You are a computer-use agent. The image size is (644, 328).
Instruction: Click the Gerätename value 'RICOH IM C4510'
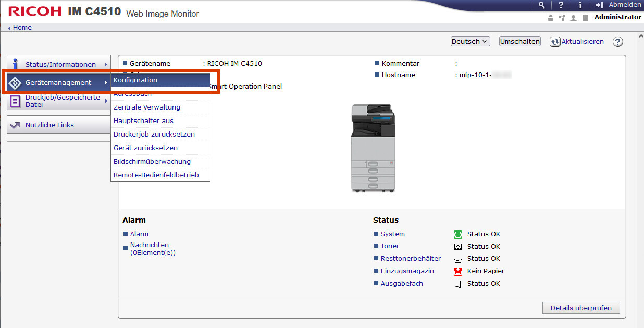click(234, 64)
